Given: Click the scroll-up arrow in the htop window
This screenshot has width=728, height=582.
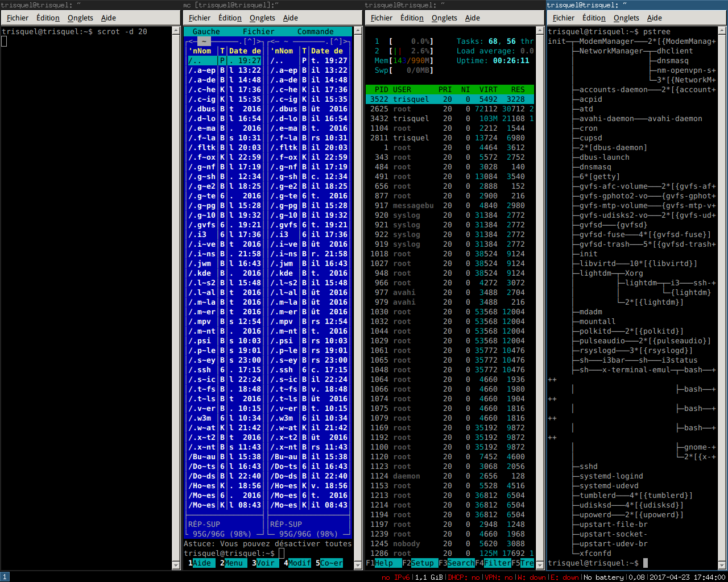Looking at the screenshot, I should click(540, 30).
